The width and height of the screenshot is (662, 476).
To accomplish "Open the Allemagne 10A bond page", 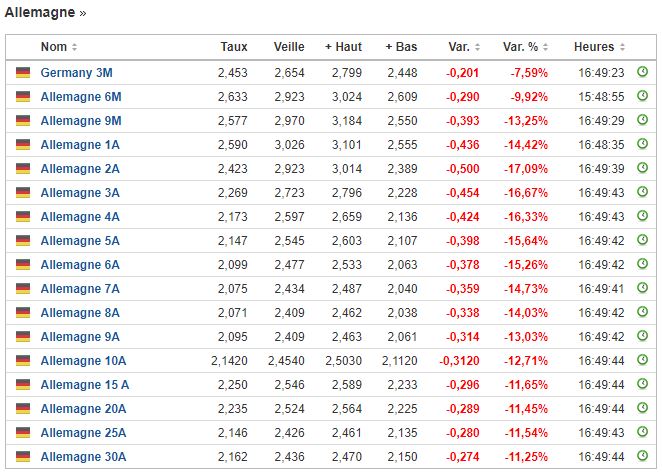I will [x=84, y=361].
